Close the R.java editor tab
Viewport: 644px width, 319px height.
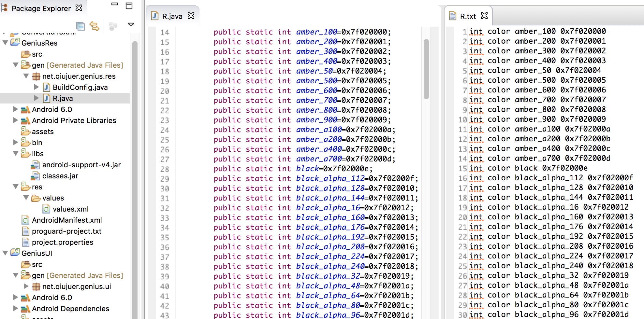[x=191, y=16]
